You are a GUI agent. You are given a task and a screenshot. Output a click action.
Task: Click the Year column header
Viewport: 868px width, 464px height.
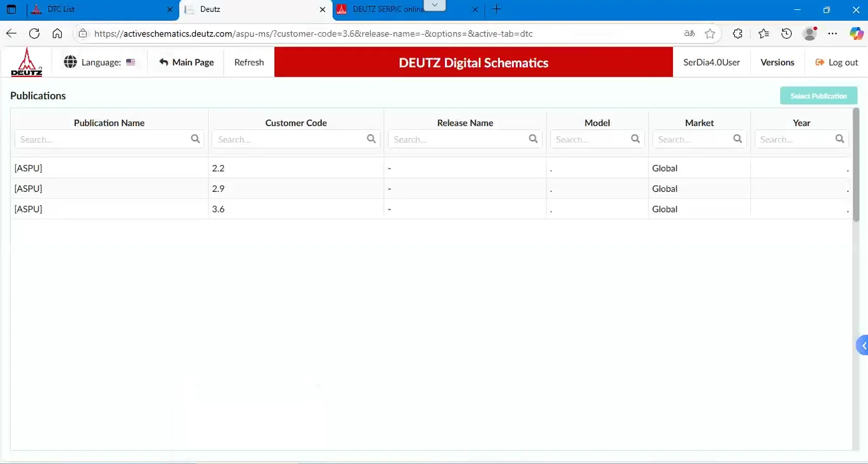pyautogui.click(x=801, y=123)
